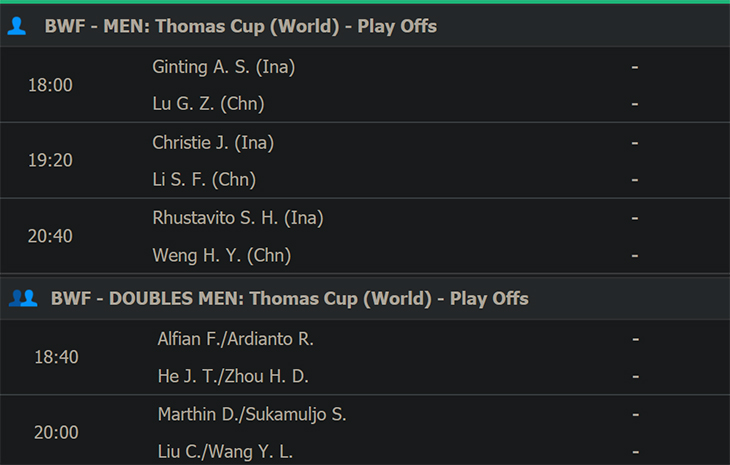This screenshot has width=730, height=465.
Task: Click the score dash for Ginting A. S.
Action: [x=635, y=67]
